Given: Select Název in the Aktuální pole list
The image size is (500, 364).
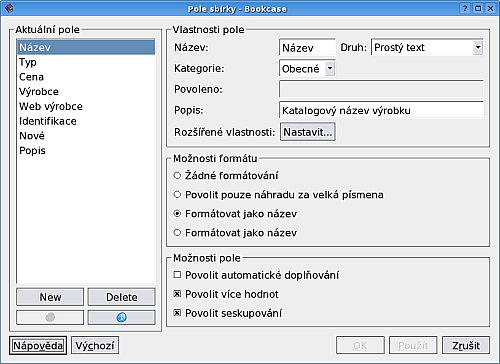Looking at the screenshot, I should click(x=86, y=47).
